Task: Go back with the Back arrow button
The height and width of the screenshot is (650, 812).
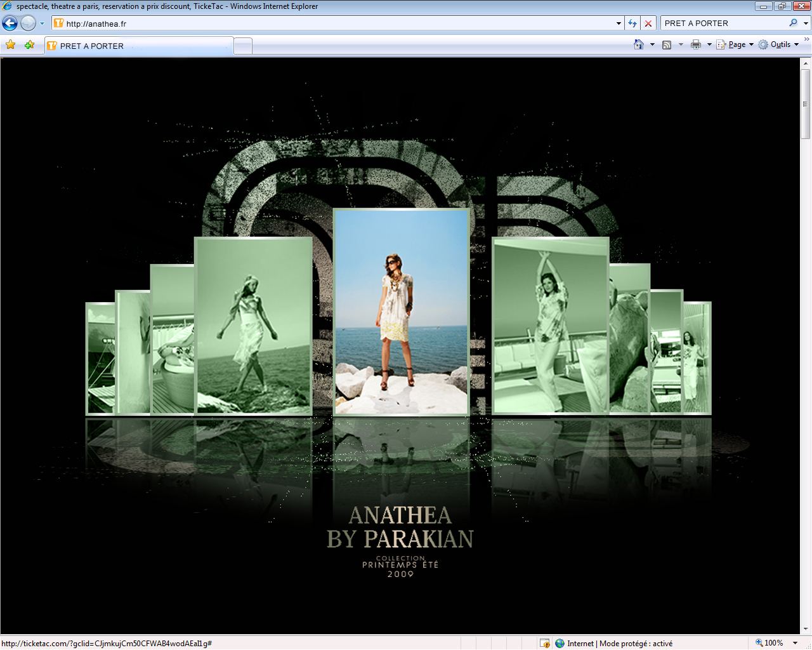Action: click(10, 23)
